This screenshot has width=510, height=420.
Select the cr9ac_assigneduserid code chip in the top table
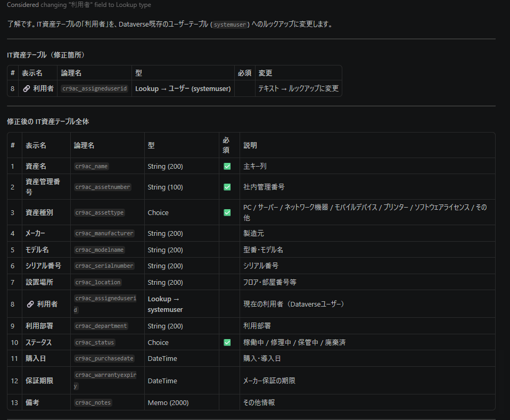tap(94, 89)
